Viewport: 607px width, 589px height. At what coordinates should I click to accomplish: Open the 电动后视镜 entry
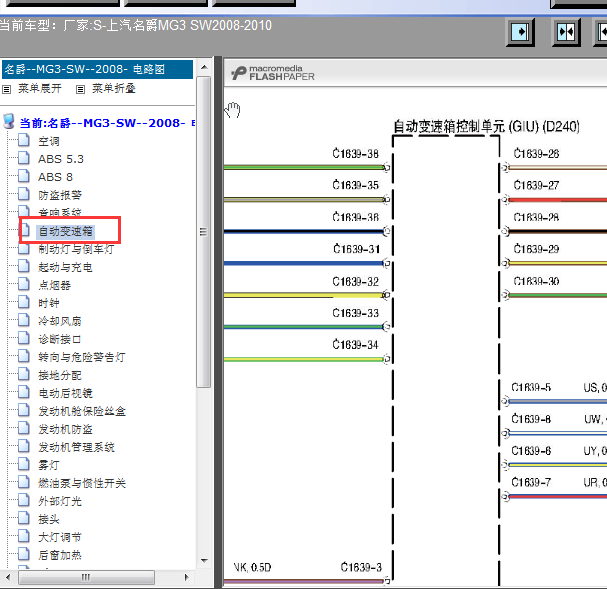click(65, 393)
